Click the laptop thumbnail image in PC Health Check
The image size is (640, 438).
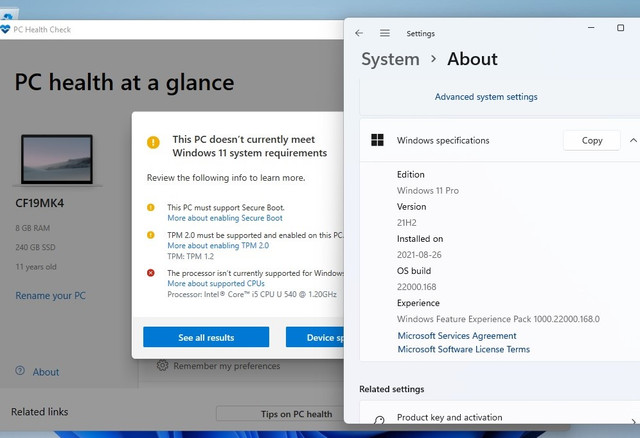click(x=57, y=160)
